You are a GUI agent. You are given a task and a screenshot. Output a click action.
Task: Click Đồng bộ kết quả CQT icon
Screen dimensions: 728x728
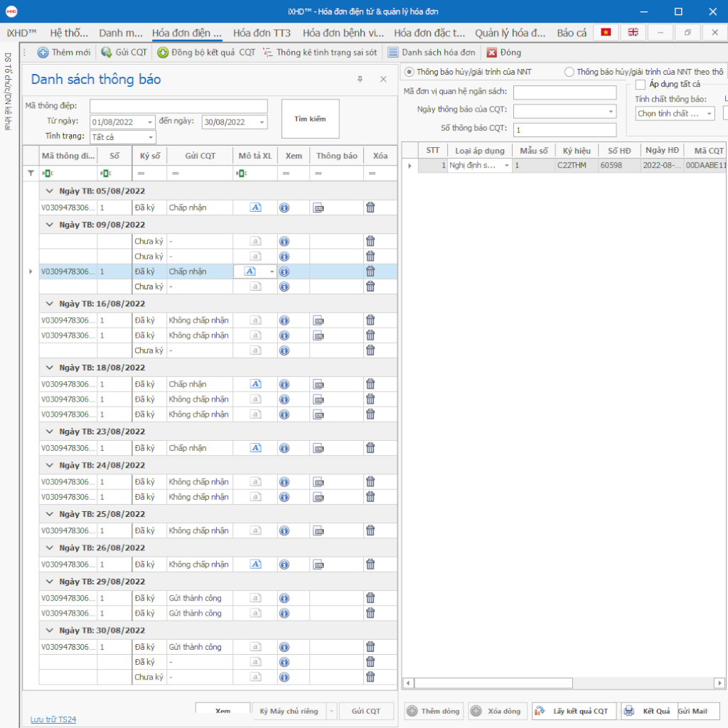[163, 53]
